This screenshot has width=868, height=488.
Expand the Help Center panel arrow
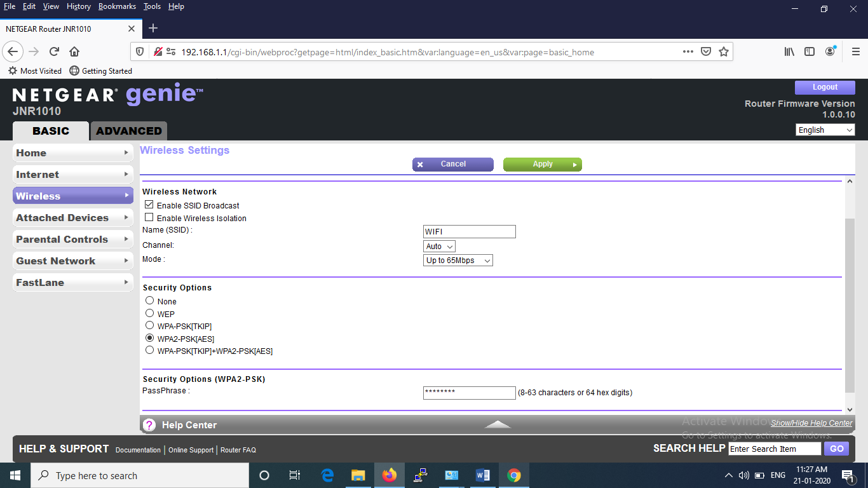[498, 424]
